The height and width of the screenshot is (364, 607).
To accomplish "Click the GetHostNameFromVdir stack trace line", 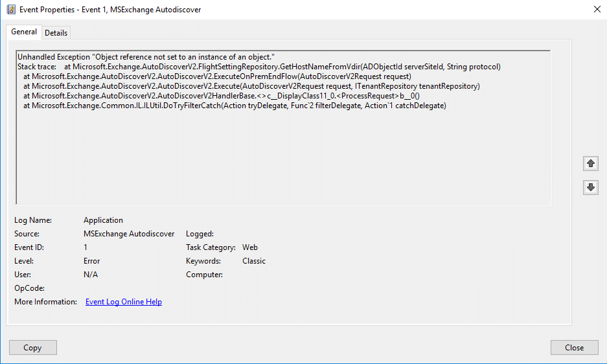I will point(259,67).
